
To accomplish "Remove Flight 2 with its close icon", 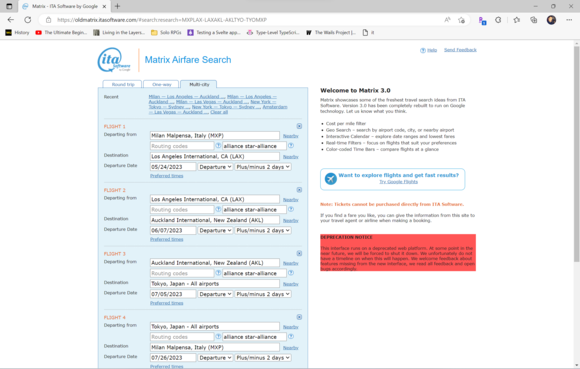I will 299,190.
